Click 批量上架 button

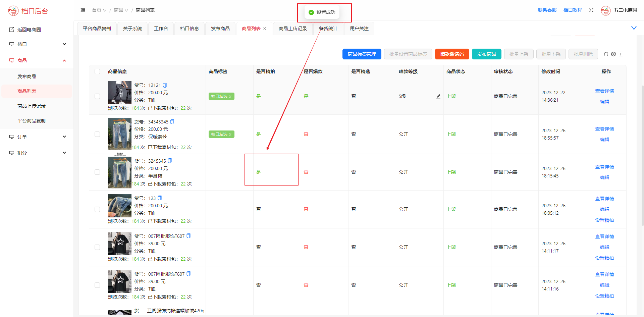[519, 54]
